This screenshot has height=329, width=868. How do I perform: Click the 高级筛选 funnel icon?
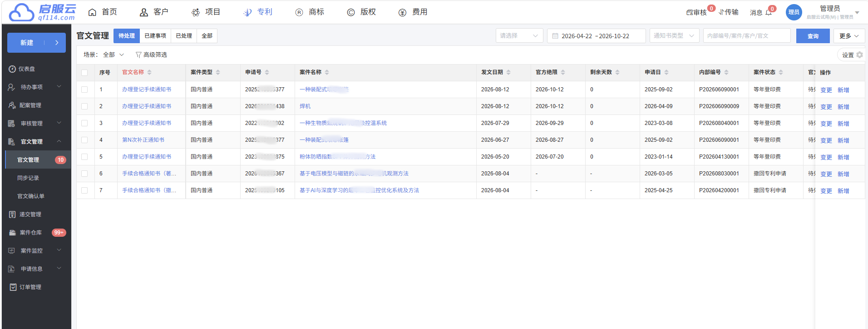[x=138, y=55]
